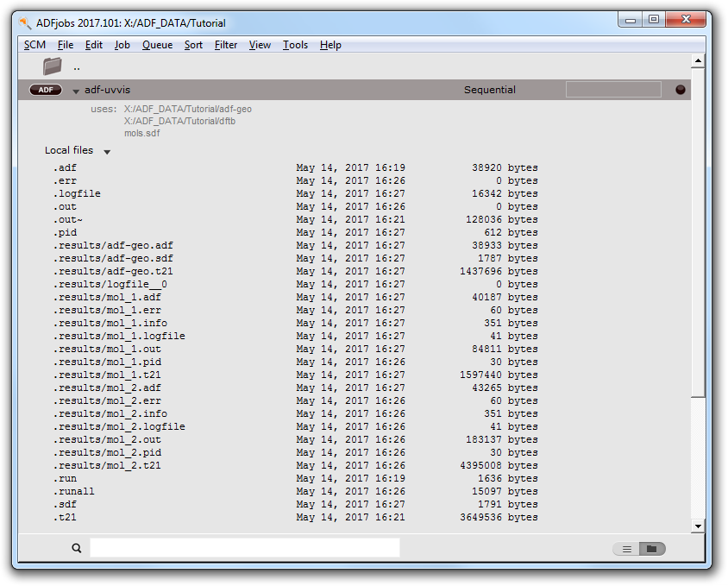
Task: Open .results/mol_2.out file
Action: [107, 440]
